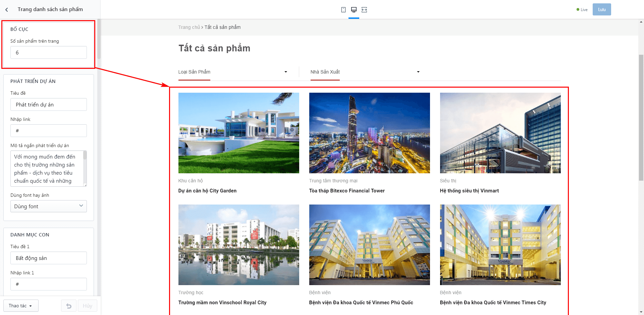
Task: Click the settings panel scrollbar
Action: 99,39
